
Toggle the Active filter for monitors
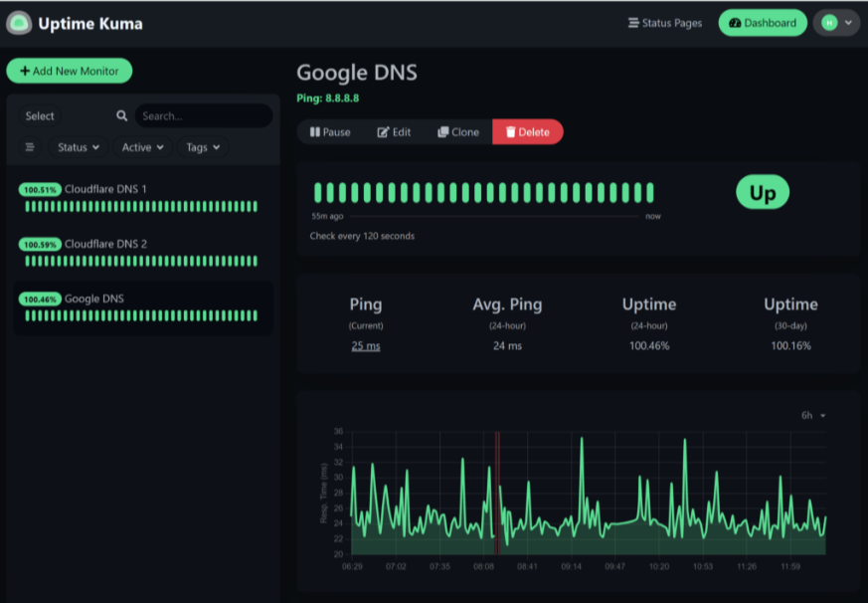[x=141, y=147]
